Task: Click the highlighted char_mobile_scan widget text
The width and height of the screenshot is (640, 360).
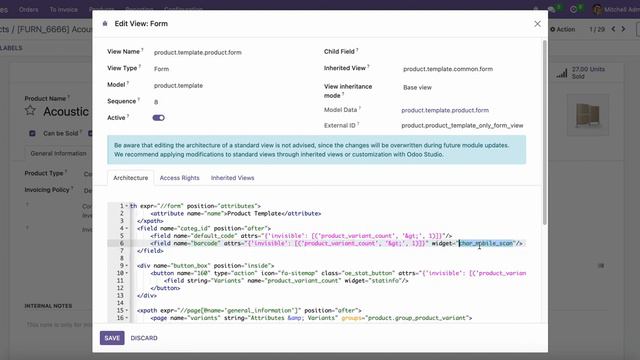Action: pyautogui.click(x=486, y=243)
